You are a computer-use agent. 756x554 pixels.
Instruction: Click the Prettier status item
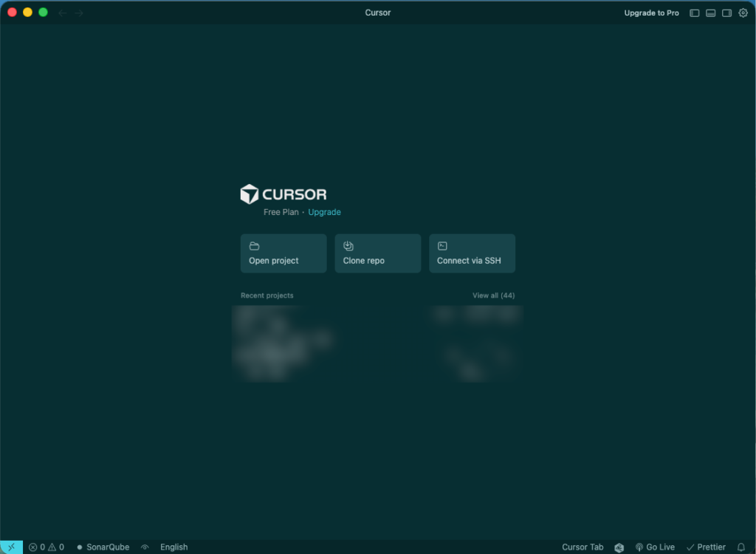point(706,547)
